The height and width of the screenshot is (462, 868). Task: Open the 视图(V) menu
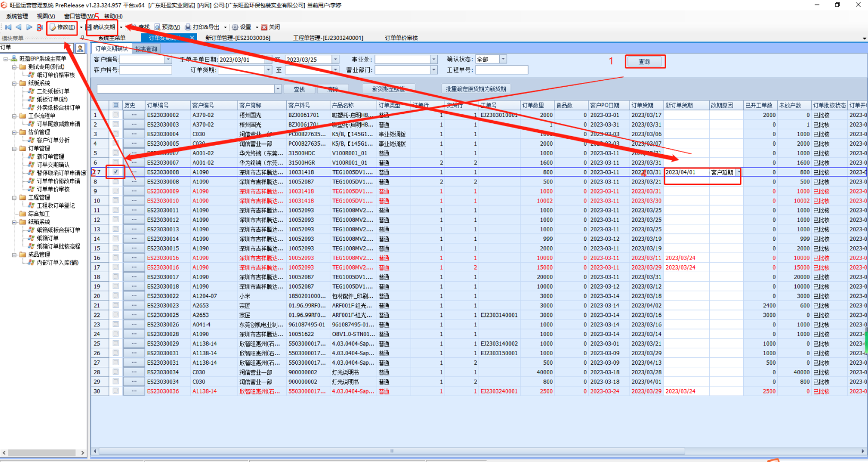pos(46,16)
